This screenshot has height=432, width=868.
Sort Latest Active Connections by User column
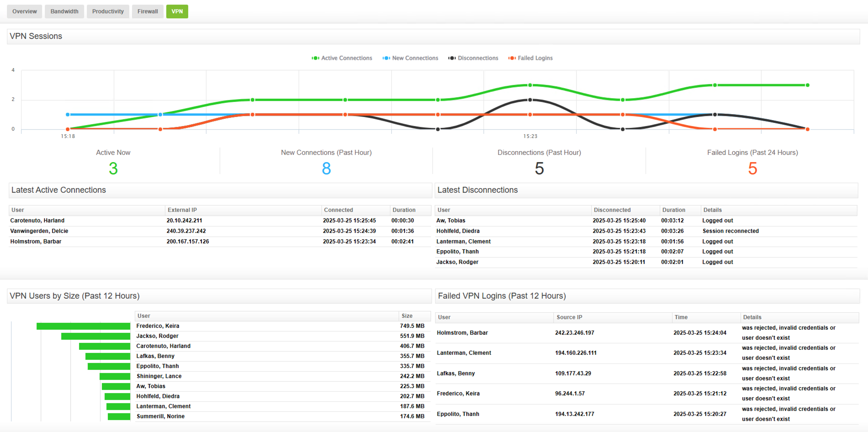pos(17,210)
